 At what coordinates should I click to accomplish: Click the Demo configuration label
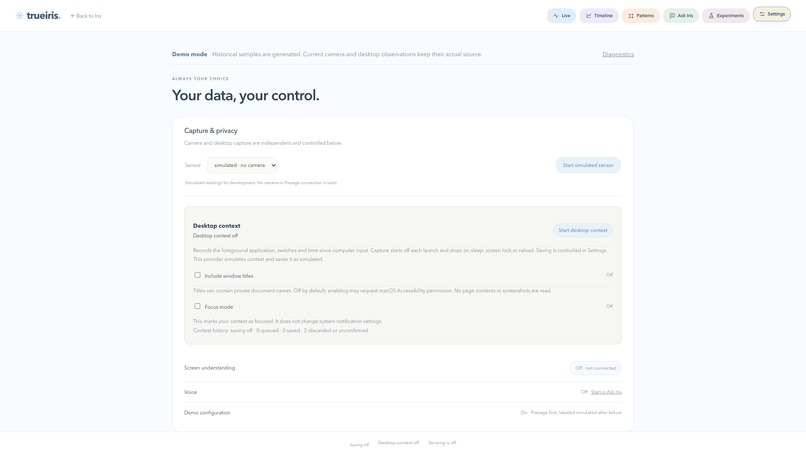pos(207,412)
